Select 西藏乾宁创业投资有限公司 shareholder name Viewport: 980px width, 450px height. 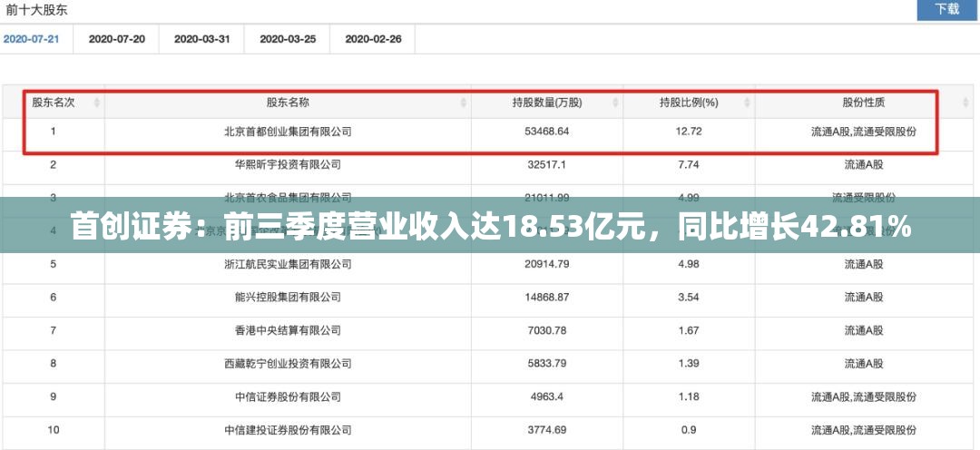tap(288, 364)
